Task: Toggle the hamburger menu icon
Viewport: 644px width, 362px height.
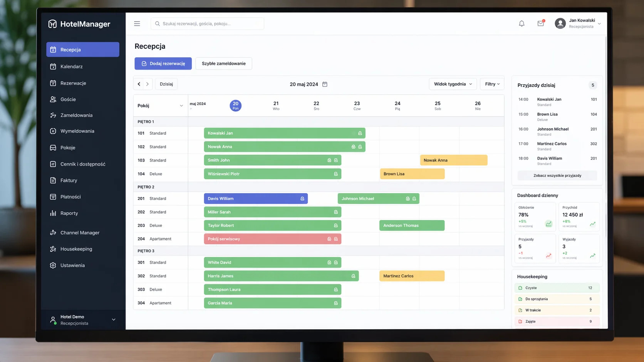Action: tap(137, 23)
